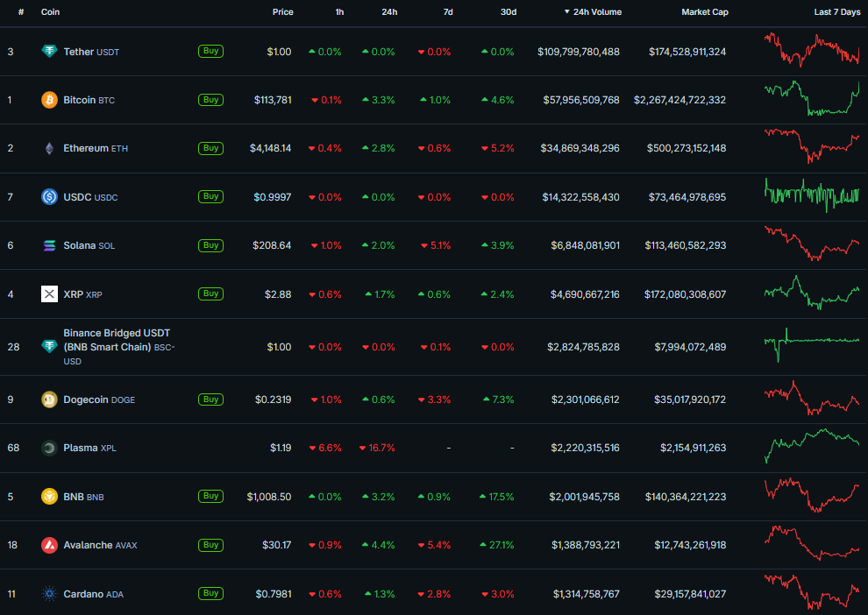The height and width of the screenshot is (615, 868).
Task: Sort table by 30d change header
Action: click(509, 12)
